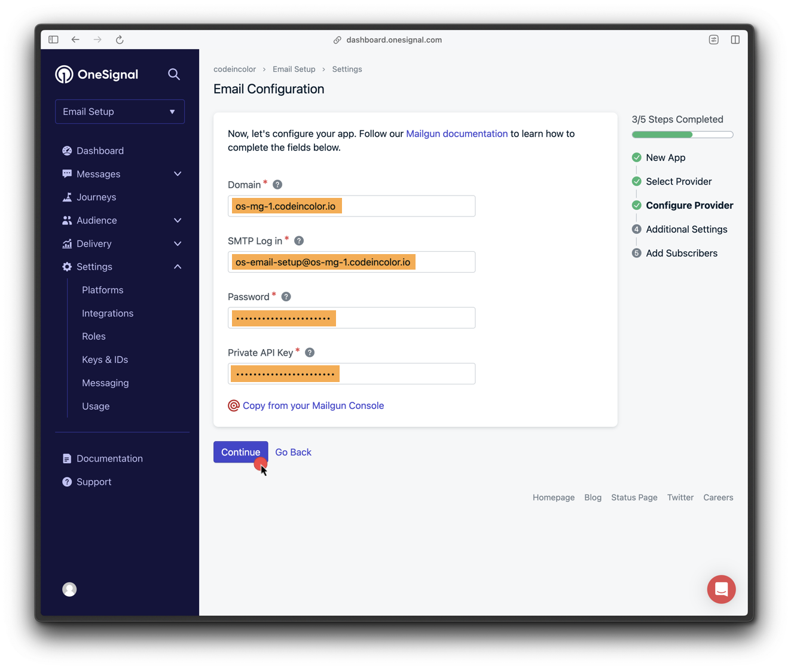Viewport: 794px width, 672px height.
Task: Expand the Audience menu chevron
Action: [x=178, y=221]
